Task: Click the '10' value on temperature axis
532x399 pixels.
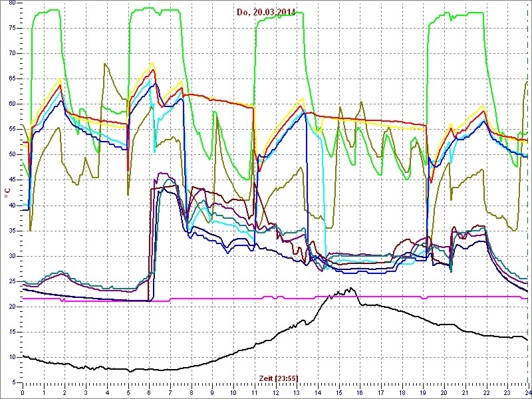Action: point(12,358)
